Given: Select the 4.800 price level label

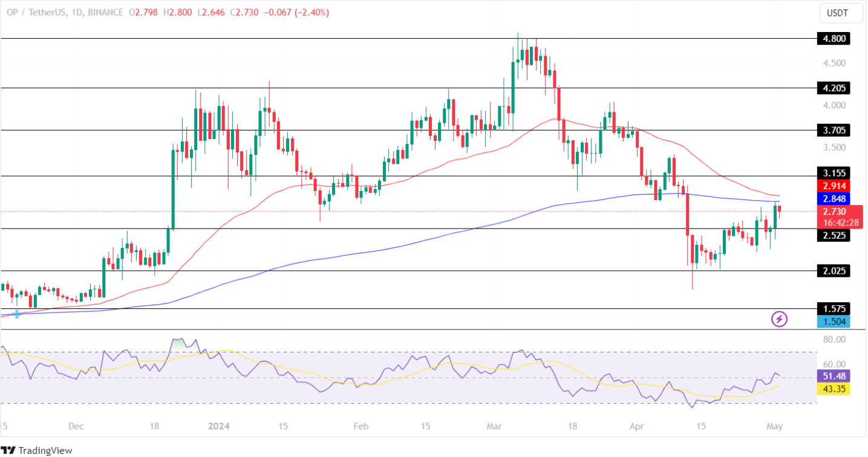Looking at the screenshot, I should (833, 39).
